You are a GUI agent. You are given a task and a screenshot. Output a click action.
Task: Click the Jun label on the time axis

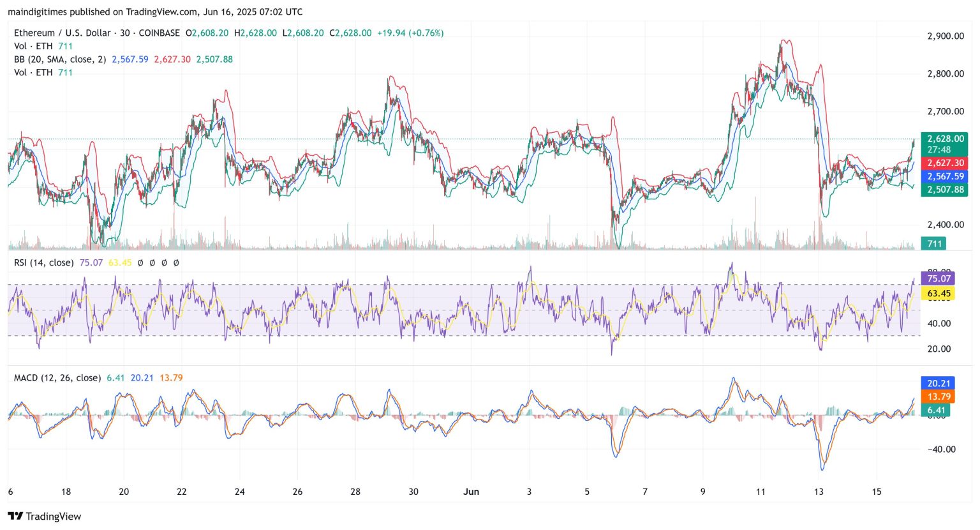pos(471,492)
